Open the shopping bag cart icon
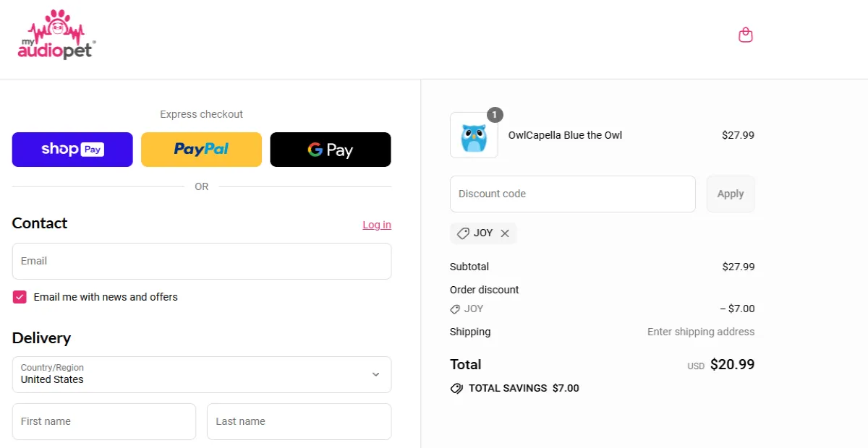Image resolution: width=868 pixels, height=448 pixels. pyautogui.click(x=746, y=35)
